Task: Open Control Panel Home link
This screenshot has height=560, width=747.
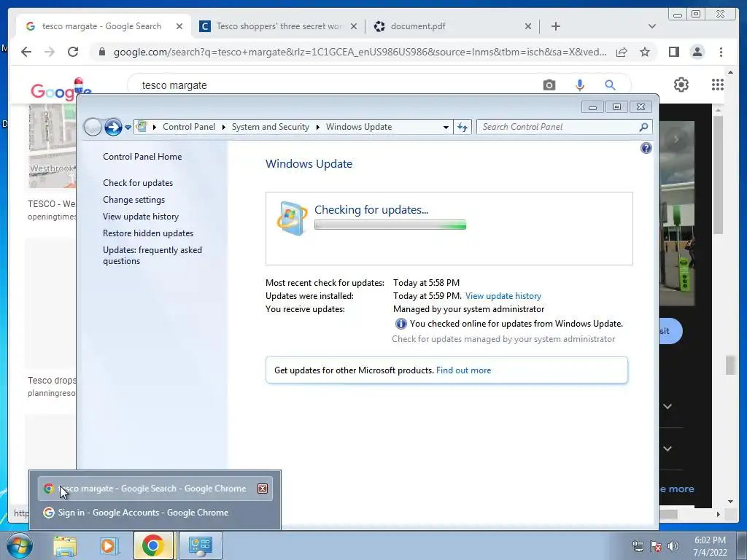Action: (142, 157)
